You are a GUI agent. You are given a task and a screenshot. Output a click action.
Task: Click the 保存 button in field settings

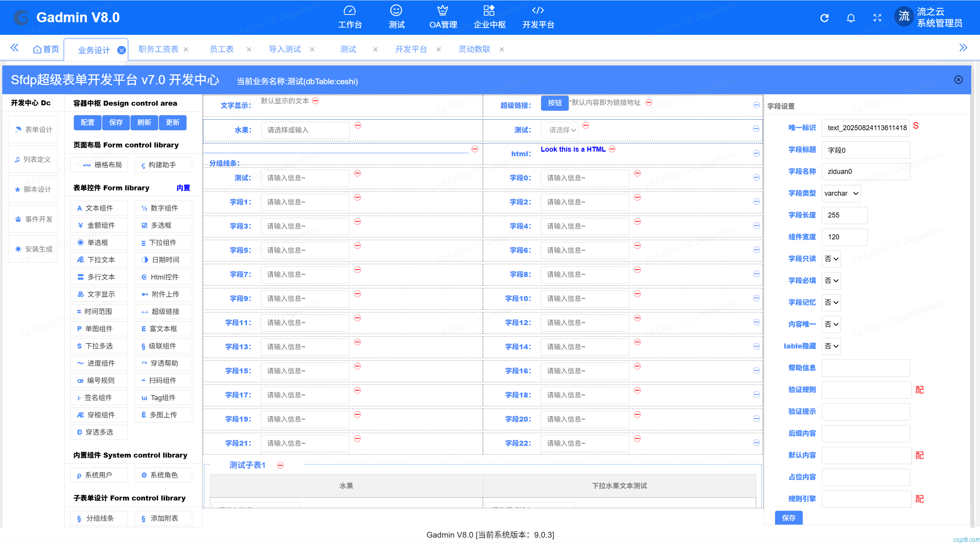789,518
